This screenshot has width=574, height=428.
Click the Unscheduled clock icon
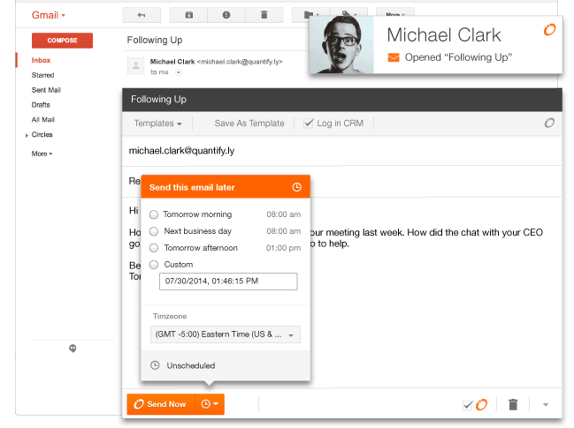click(155, 365)
